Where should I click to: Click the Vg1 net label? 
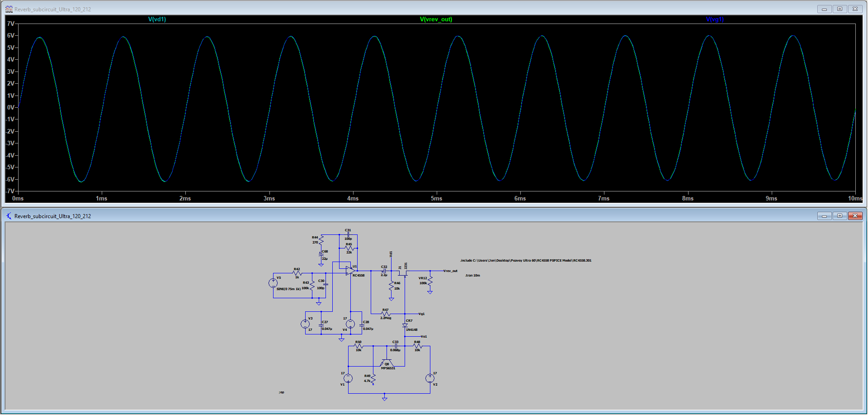pos(421,314)
